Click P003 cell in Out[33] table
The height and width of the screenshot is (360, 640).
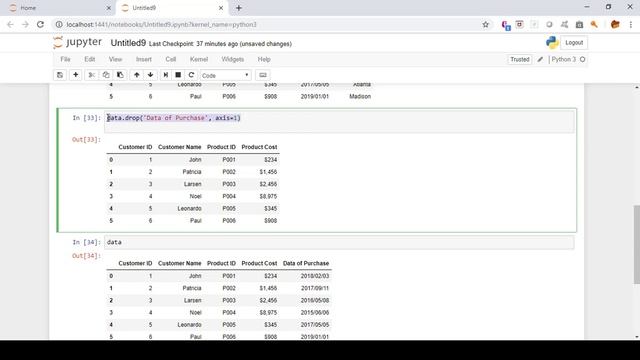point(229,184)
